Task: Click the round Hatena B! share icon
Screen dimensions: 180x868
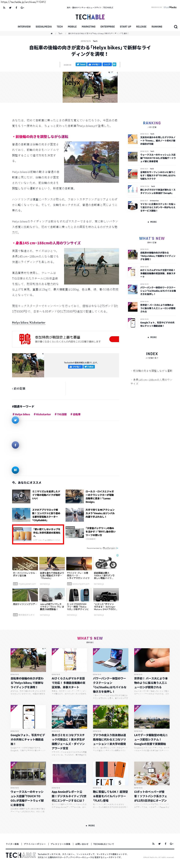Action: [15, 470]
